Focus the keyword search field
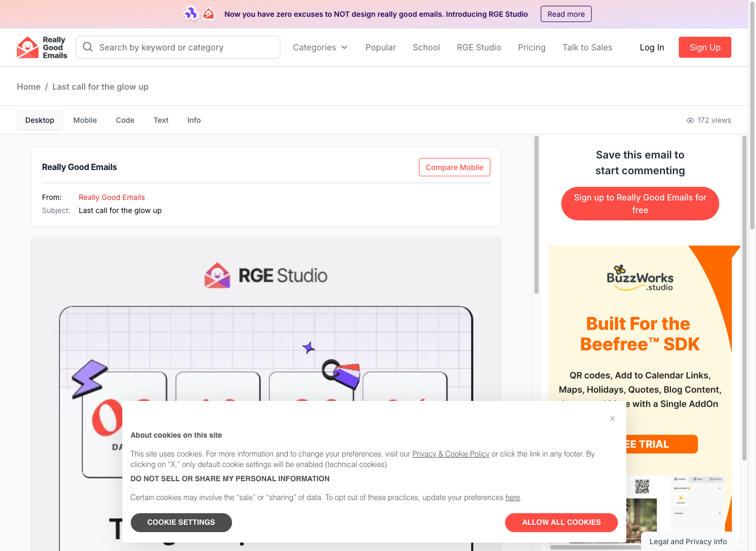 [x=178, y=47]
